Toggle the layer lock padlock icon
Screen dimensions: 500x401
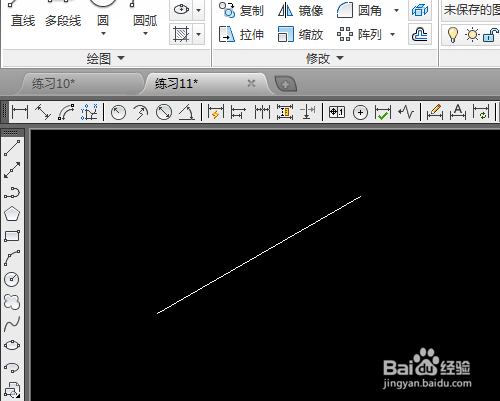point(490,34)
